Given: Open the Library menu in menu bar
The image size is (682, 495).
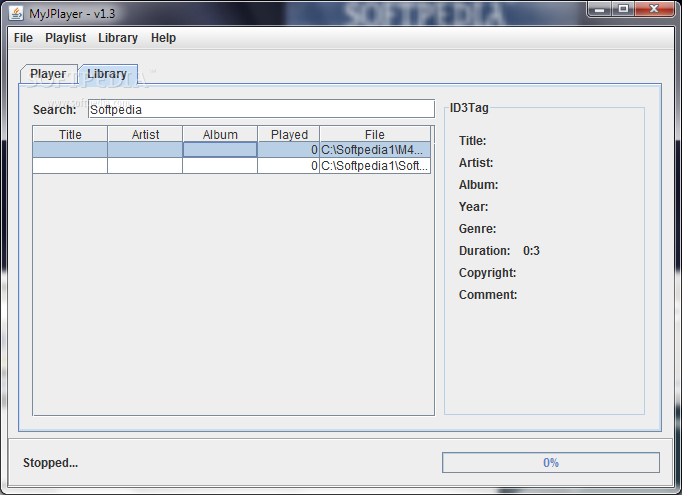Looking at the screenshot, I should pos(118,38).
